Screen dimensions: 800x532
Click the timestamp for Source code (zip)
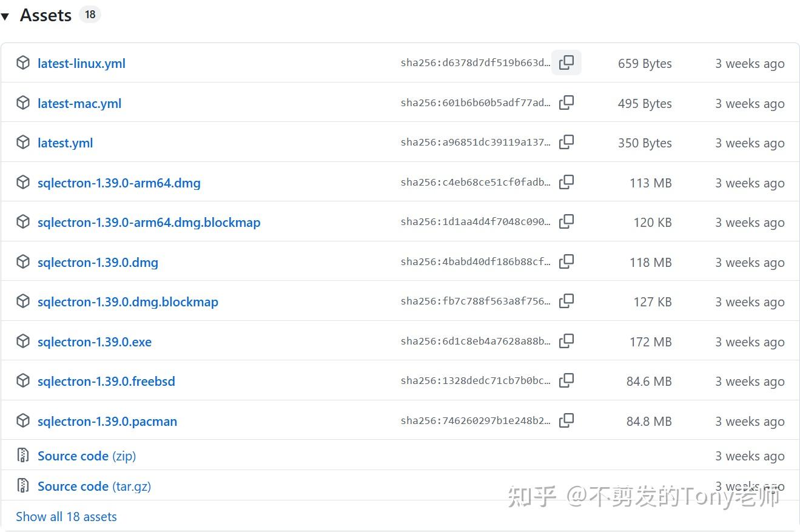click(750, 456)
